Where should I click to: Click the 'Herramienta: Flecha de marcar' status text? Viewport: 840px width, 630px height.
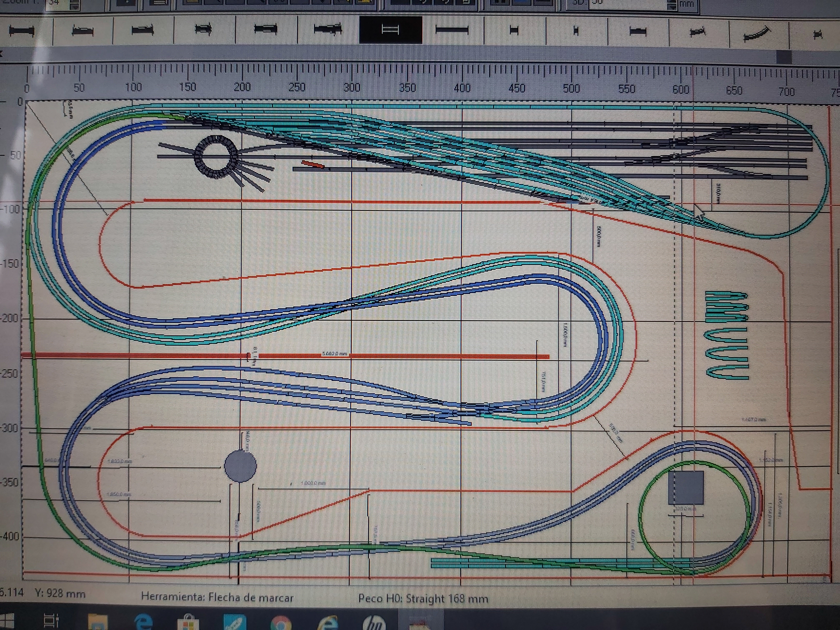(217, 597)
